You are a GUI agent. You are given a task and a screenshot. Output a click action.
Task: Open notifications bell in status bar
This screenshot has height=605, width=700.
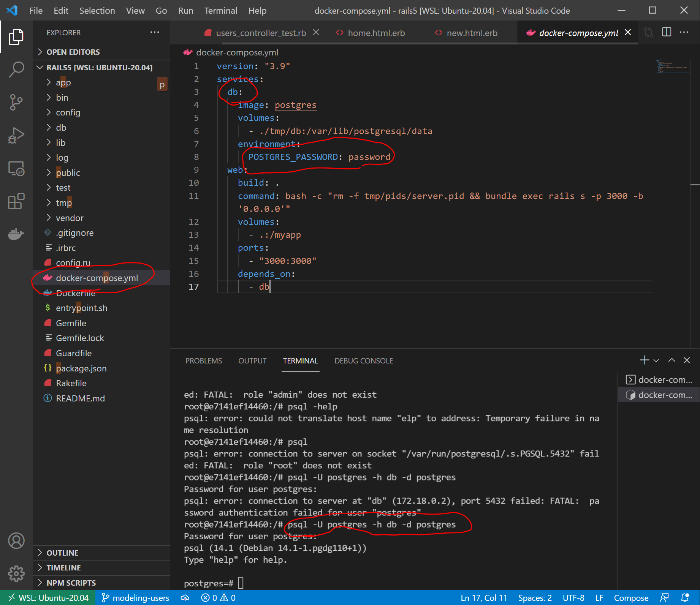685,598
